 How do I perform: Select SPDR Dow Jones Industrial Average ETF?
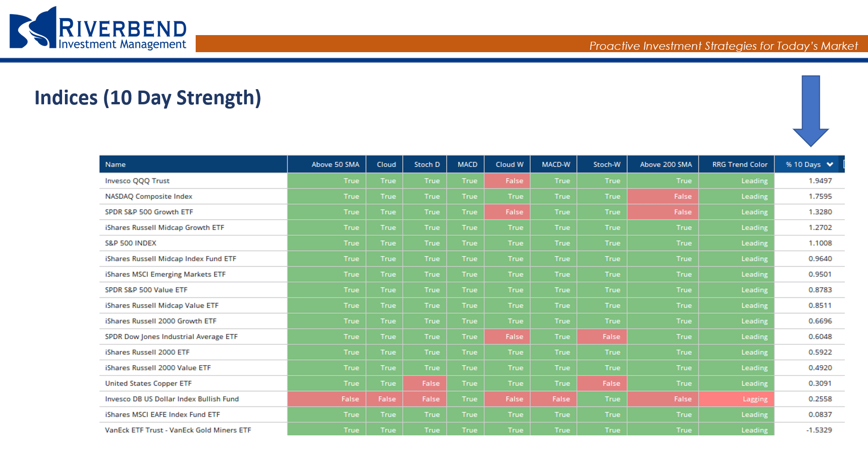pyautogui.click(x=171, y=337)
